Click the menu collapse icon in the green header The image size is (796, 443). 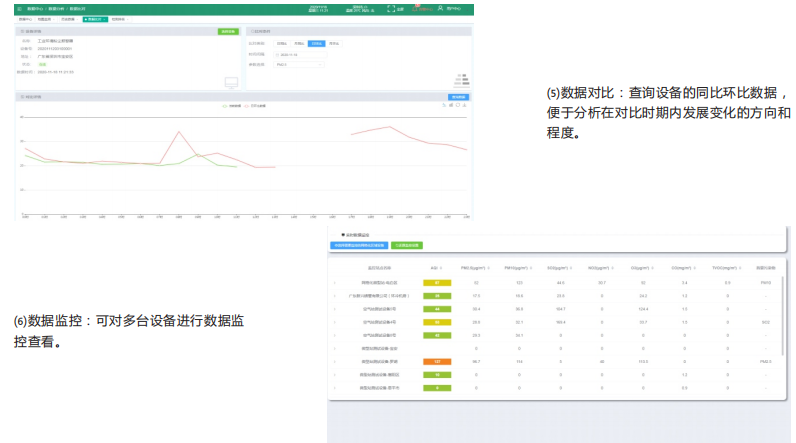[x=19, y=8]
